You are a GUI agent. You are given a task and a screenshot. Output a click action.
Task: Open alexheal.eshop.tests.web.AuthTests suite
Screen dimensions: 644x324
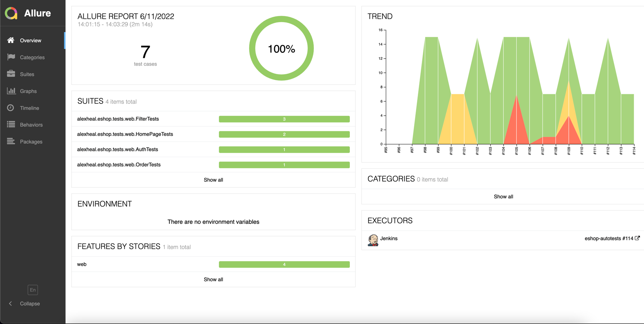(x=117, y=149)
